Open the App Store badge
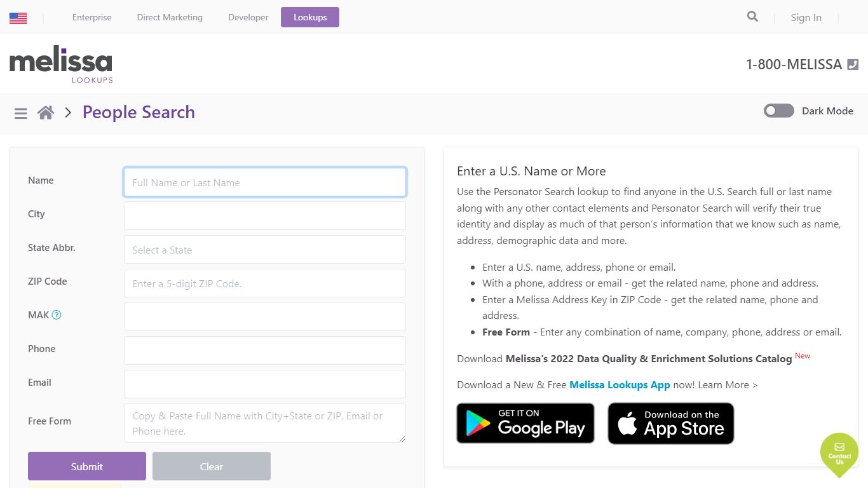The image size is (868, 488). coord(671,423)
